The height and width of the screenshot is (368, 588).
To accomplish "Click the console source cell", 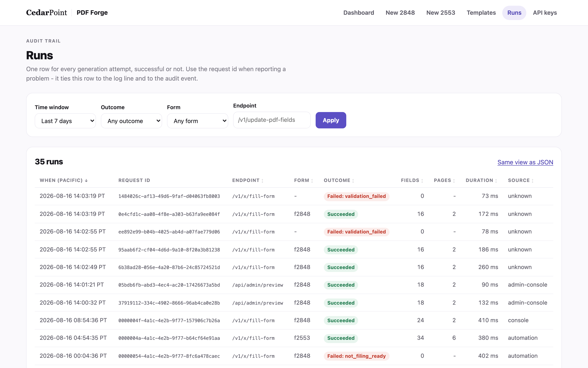I will [518, 320].
